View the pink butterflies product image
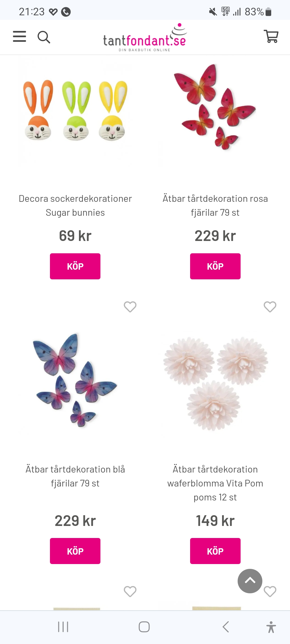This screenshot has height=644, width=290. (215, 107)
